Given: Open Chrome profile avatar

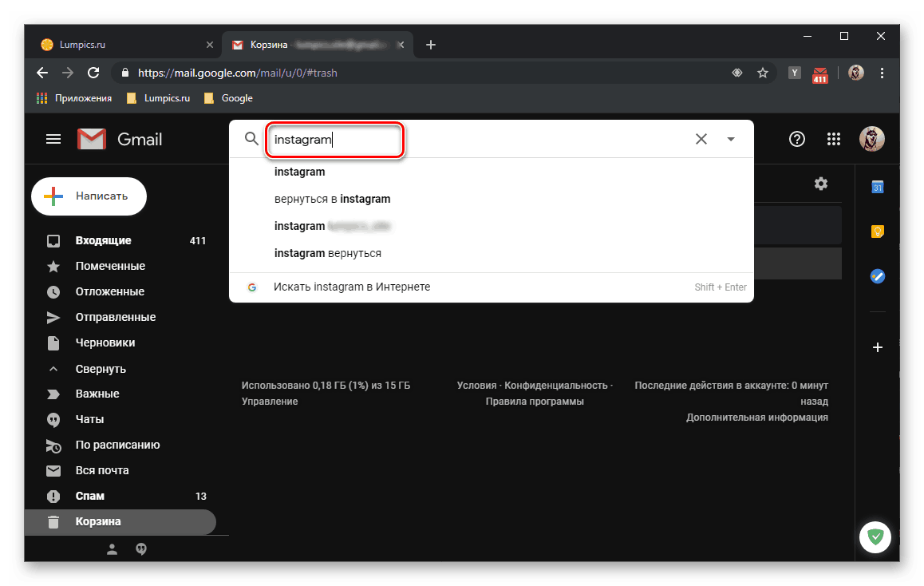Looking at the screenshot, I should (855, 73).
